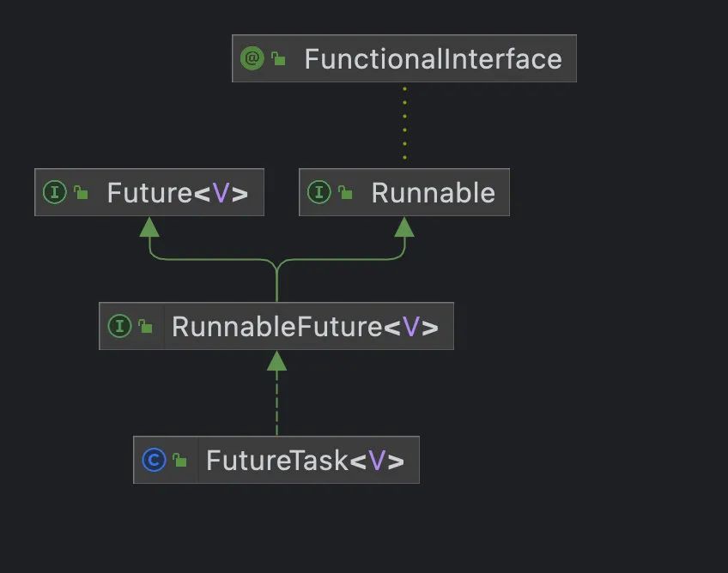Click the arrowhead pointing into Future<V>
This screenshot has height=573, width=728.
[x=149, y=226]
